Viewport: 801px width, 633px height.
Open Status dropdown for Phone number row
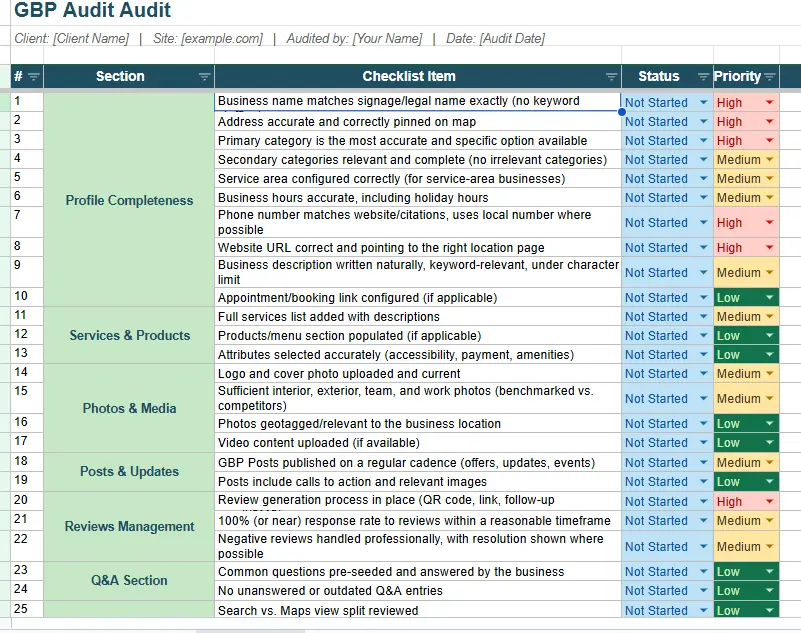tap(703, 222)
